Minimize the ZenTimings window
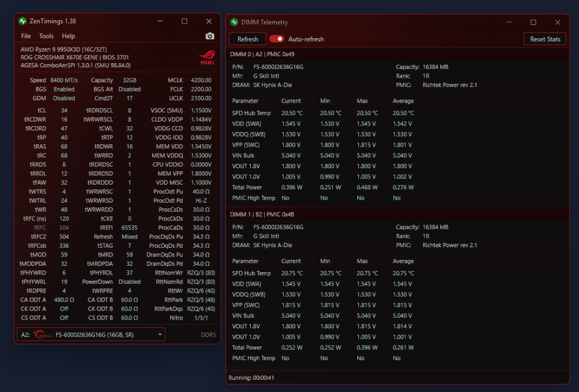This screenshot has height=392, width=579. (160, 21)
